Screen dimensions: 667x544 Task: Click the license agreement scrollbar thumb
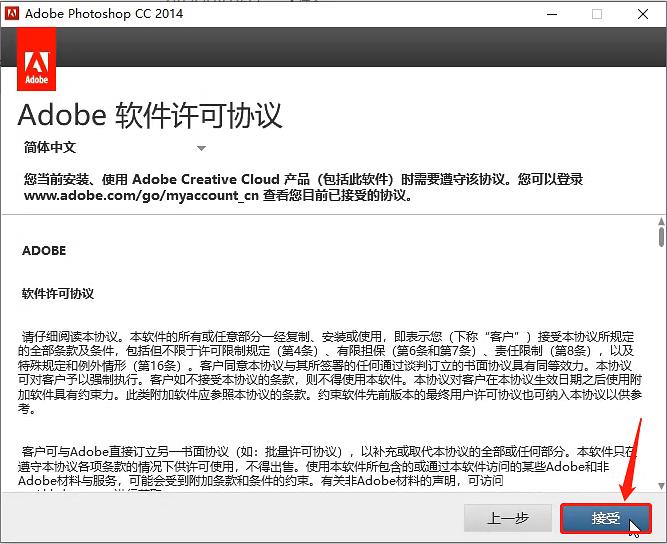(x=661, y=236)
